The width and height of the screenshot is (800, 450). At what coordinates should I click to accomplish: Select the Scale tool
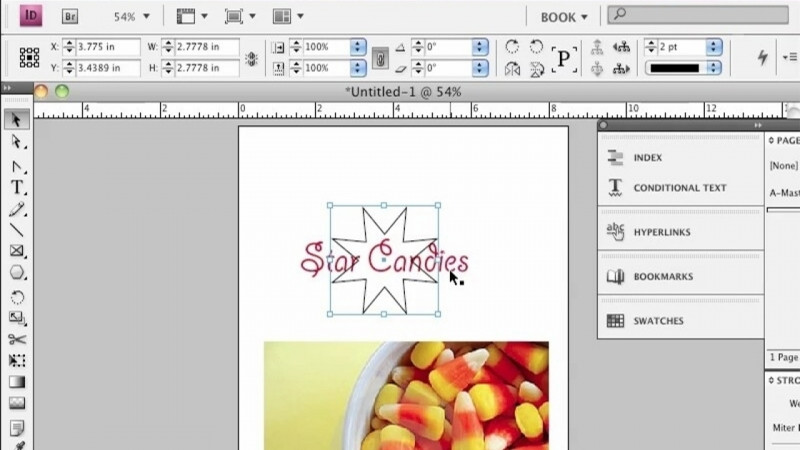tap(16, 318)
